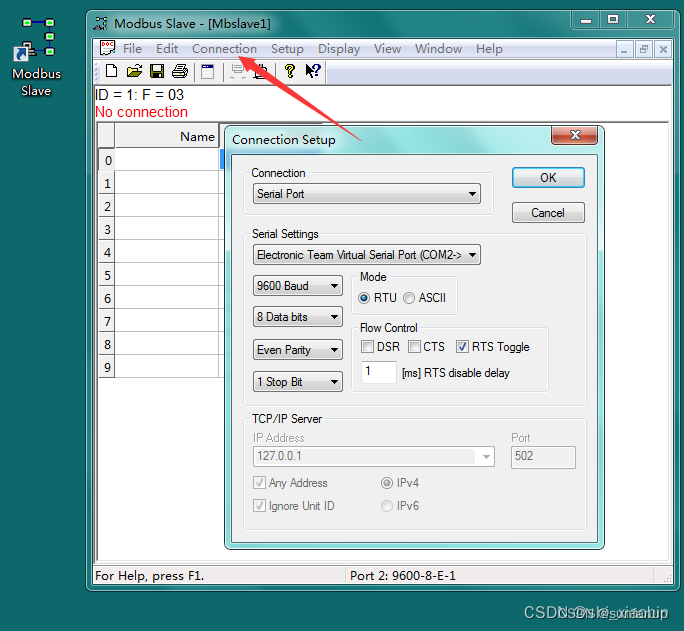Click the 'ID = 1: F = 03' text
Image resolution: width=684 pixels, height=631 pixels.
(140, 95)
